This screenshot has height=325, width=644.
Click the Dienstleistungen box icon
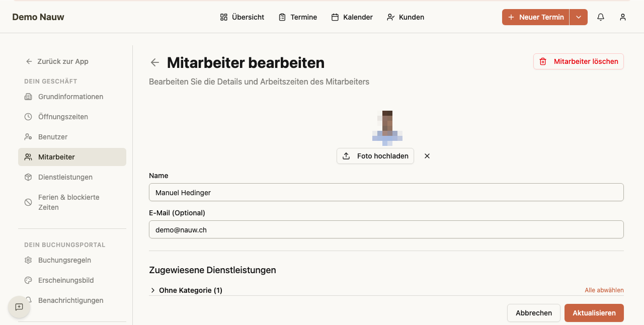coord(28,177)
